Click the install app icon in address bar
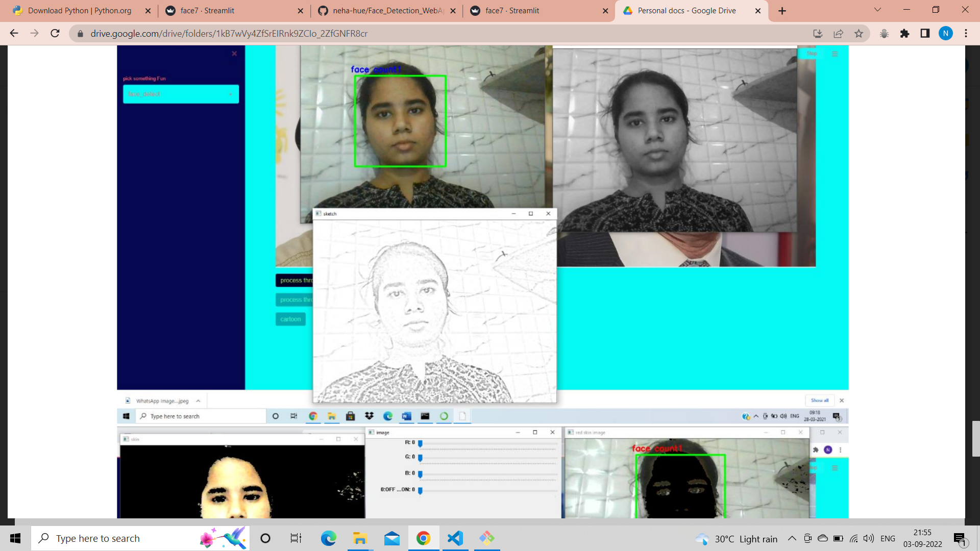This screenshot has width=980, height=551. 818,33
